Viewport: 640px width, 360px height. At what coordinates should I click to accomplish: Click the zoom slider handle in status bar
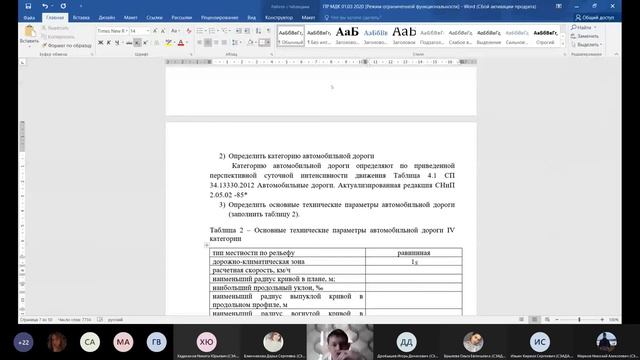(579, 320)
